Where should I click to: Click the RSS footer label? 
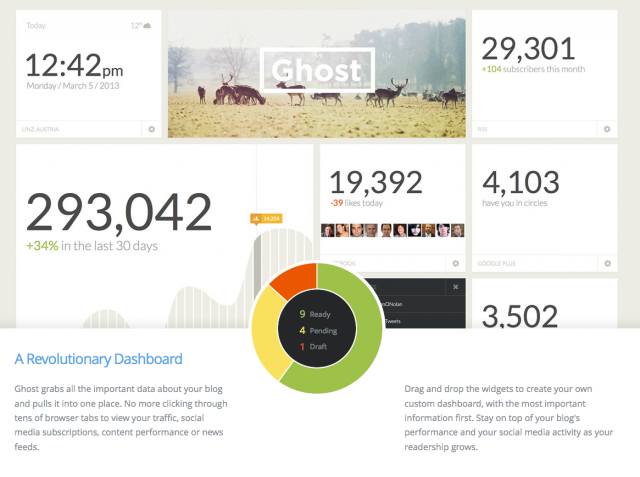click(482, 129)
